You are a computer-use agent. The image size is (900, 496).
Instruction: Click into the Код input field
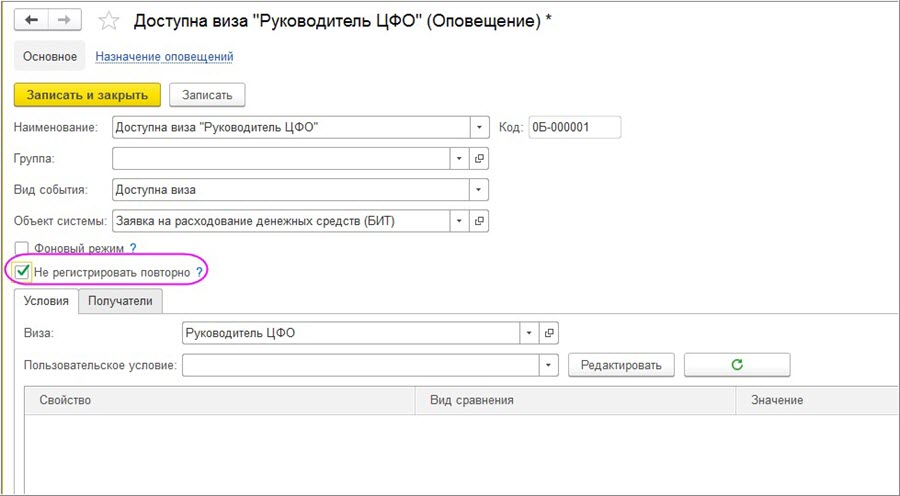tap(574, 127)
